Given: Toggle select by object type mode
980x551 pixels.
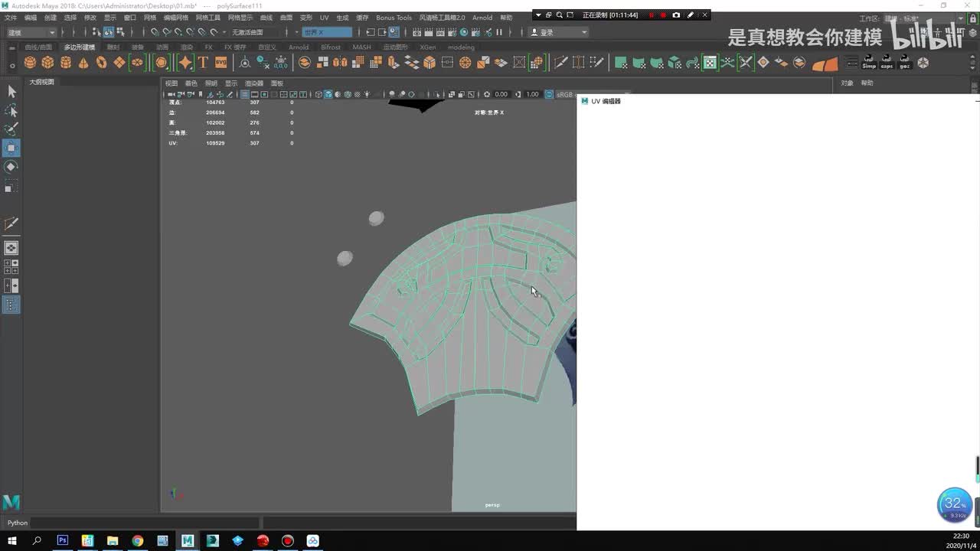Looking at the screenshot, I should point(109,32).
